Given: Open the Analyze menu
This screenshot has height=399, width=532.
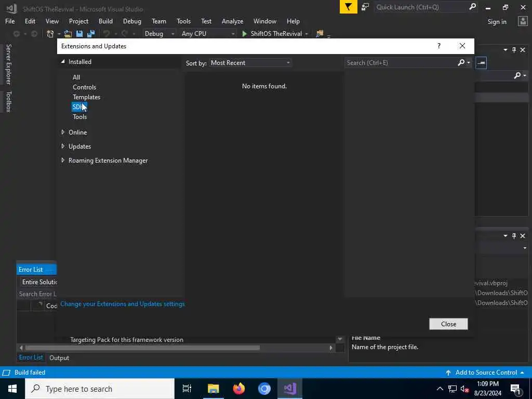Looking at the screenshot, I should pos(232,21).
